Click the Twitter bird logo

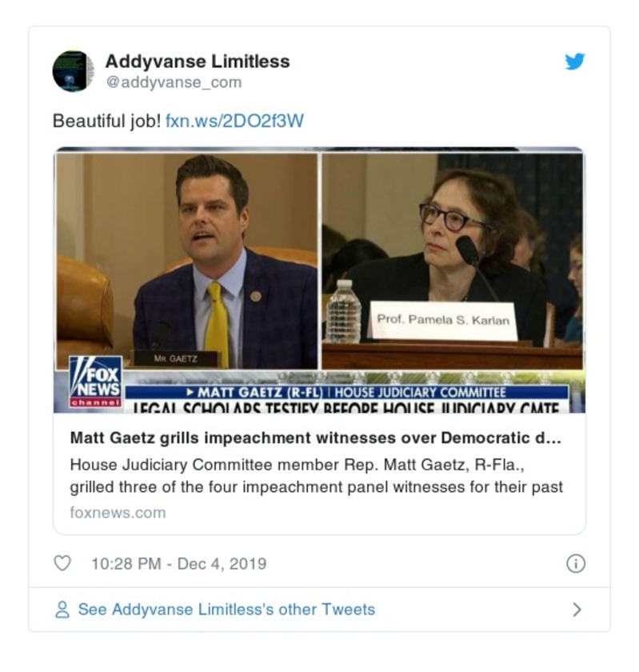[x=574, y=62]
